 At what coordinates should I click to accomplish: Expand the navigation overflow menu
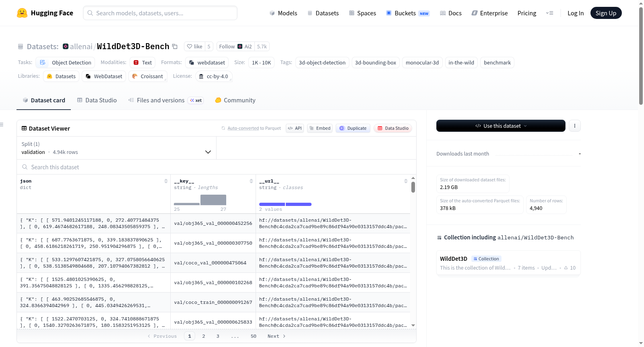tap(549, 13)
